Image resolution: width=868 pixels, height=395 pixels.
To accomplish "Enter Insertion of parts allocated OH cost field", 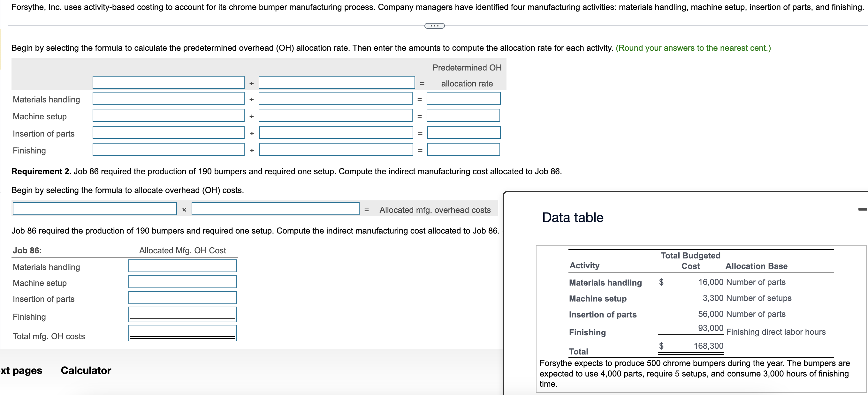I will pos(182,297).
